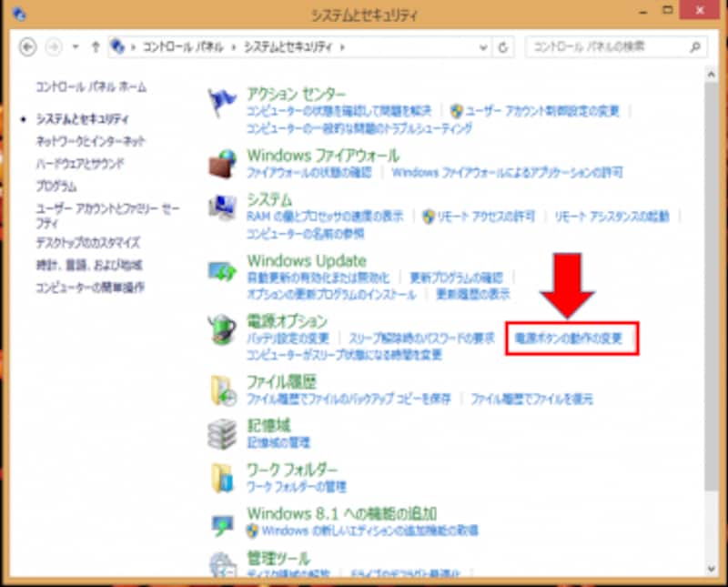Click the System computer icon
This screenshot has width=728, height=587.
pos(222,208)
